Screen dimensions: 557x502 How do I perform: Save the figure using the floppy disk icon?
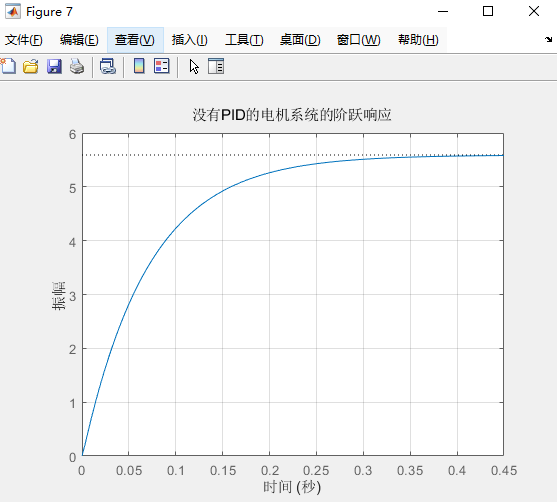point(54,66)
